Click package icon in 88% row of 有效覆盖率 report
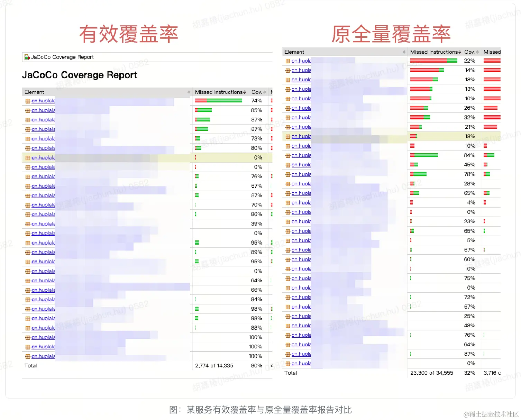Viewport: 521px width, 420px height. click(28, 328)
